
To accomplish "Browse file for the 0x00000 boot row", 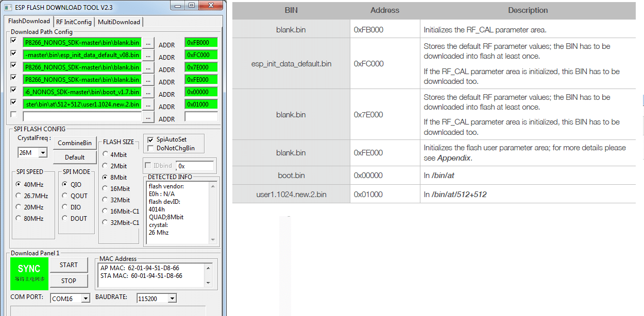I will pos(148,93).
